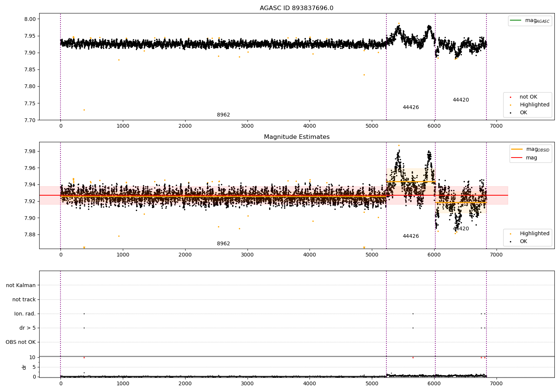Click obsid label '44426' in the top plot
560x392 pixels.
(411, 108)
